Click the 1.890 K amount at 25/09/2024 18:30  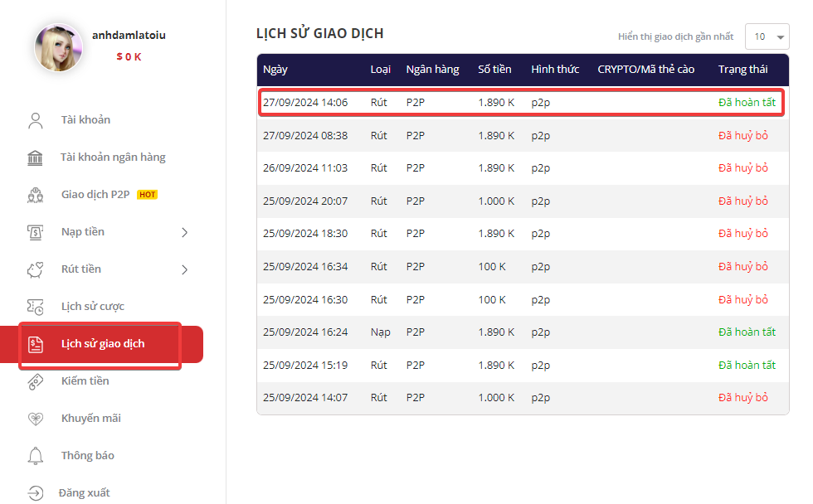496,234
